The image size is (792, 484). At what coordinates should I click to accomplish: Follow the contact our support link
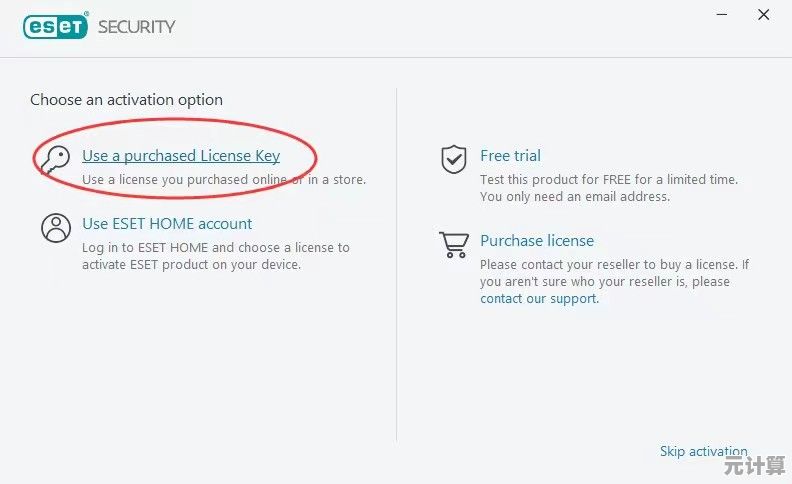(539, 299)
